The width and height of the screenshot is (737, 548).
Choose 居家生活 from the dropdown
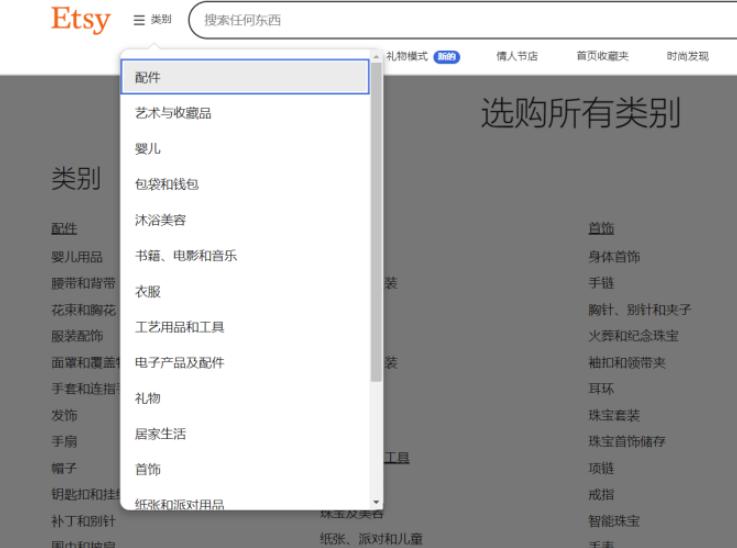pos(245,434)
